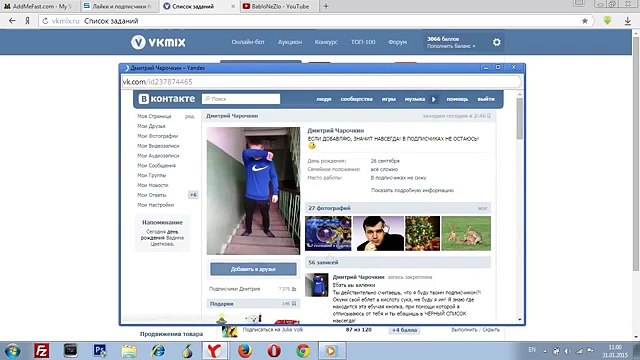Click люди in the VK header
Screen dimensions: 640x360
(324, 99)
